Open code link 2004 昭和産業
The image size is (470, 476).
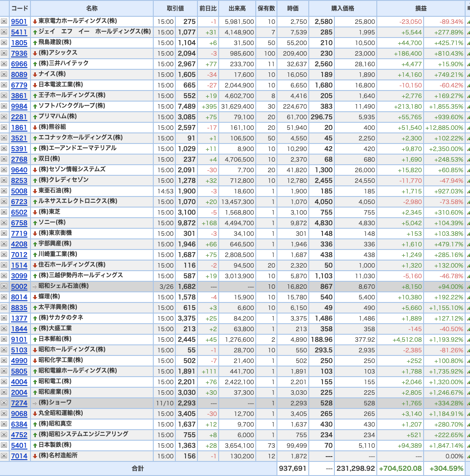[19, 393]
